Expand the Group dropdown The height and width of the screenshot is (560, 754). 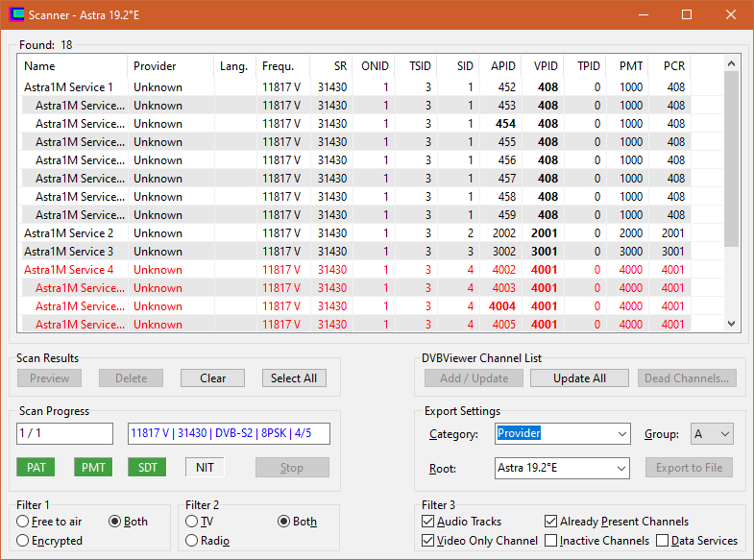tap(712, 434)
